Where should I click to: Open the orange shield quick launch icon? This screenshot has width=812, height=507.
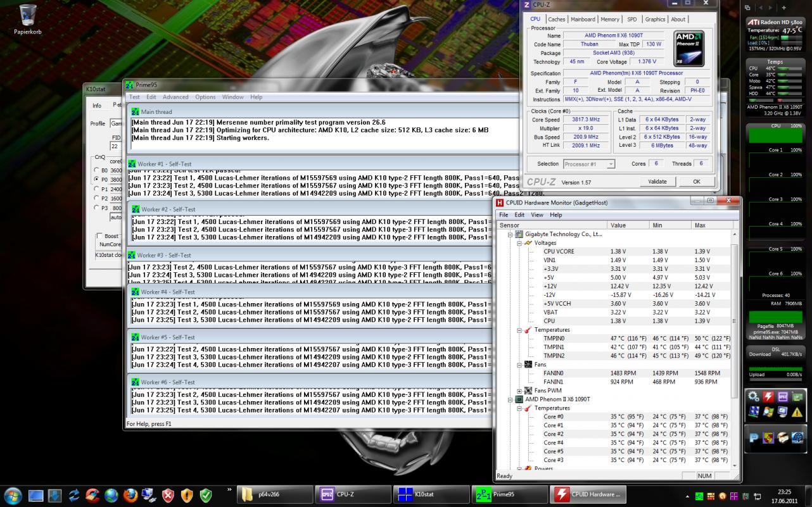tap(187, 495)
